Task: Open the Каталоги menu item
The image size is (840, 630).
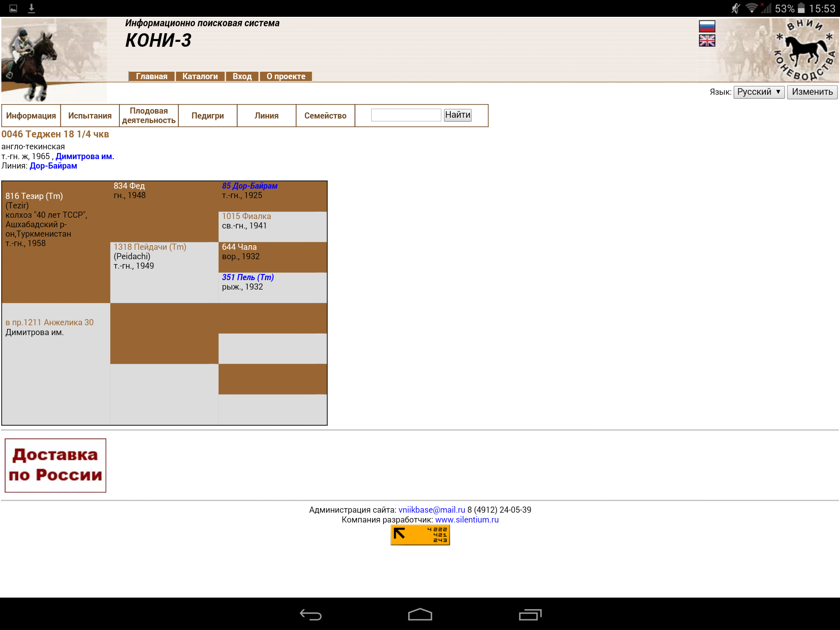Action: click(x=200, y=76)
